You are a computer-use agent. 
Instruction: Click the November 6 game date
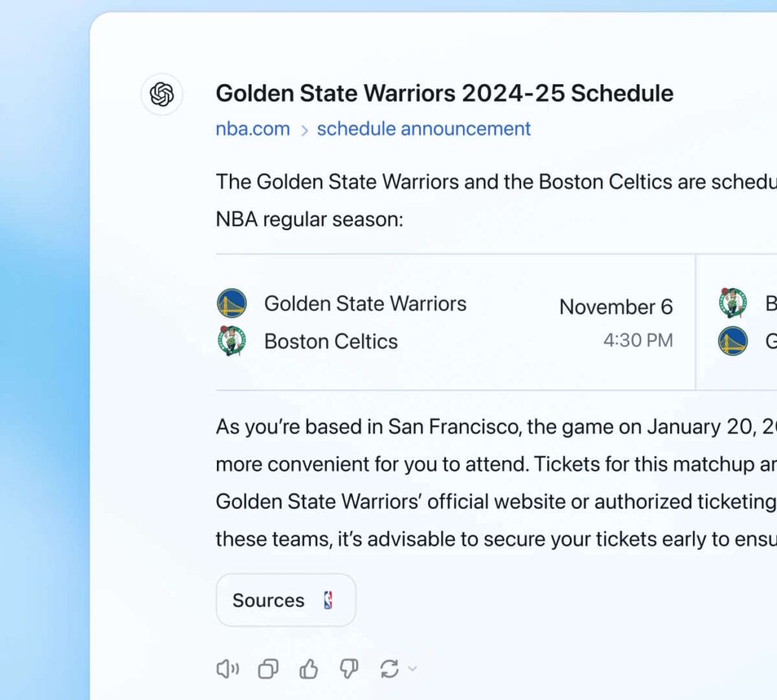tap(616, 307)
